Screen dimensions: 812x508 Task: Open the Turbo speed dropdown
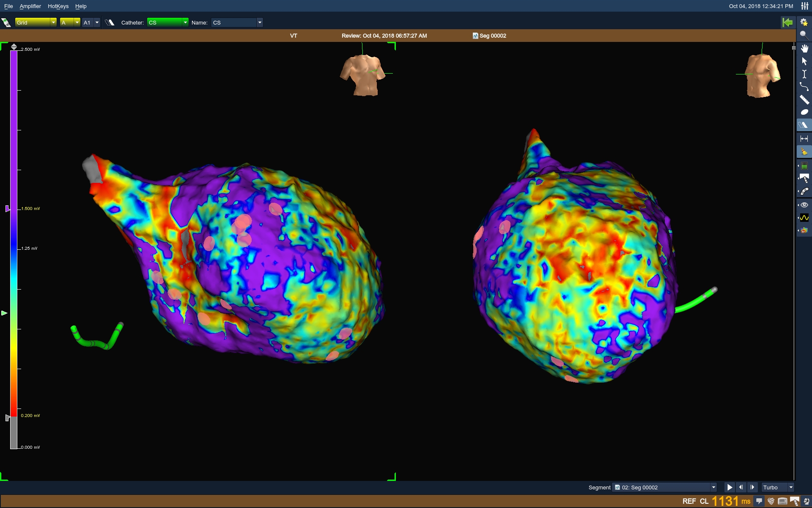pos(790,487)
